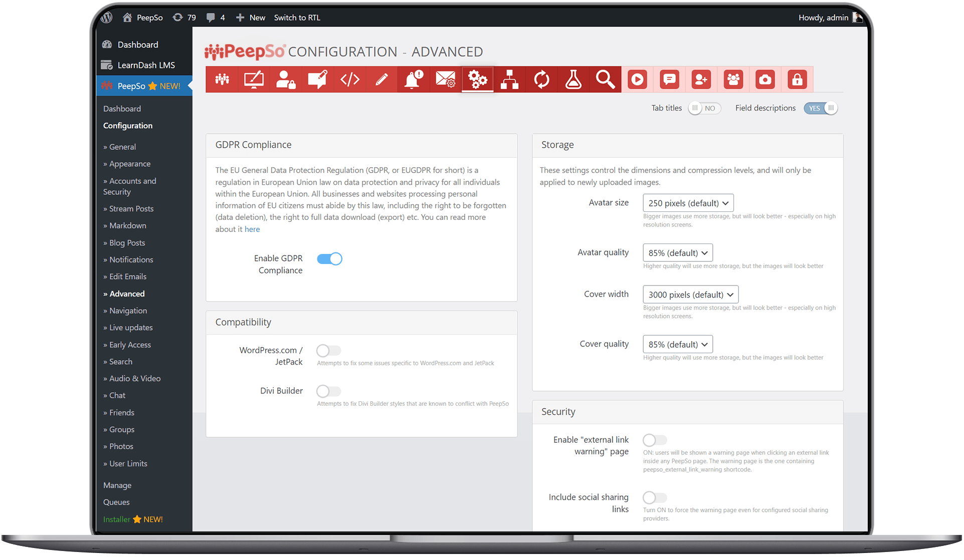964x560 pixels.
Task: Open Chat speech-bubble icon tab
Action: tap(669, 80)
